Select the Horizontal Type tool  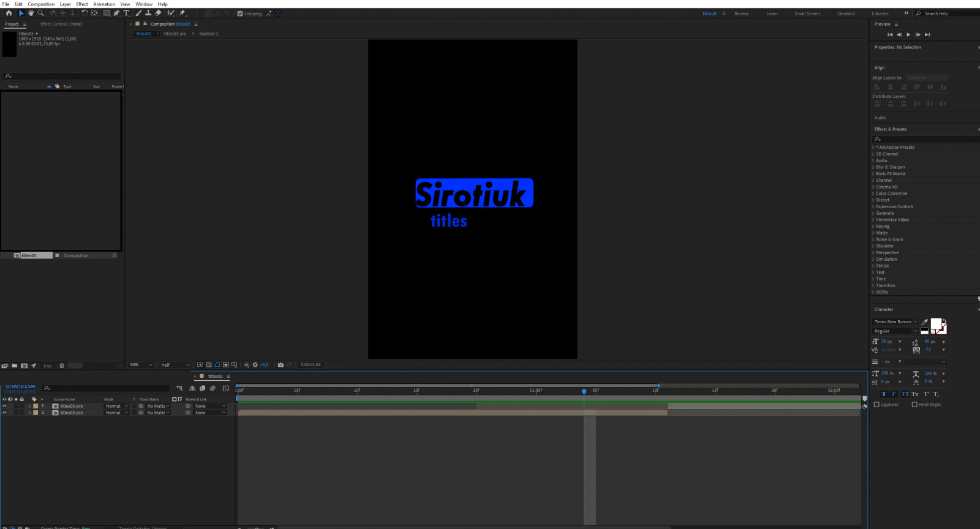[126, 13]
